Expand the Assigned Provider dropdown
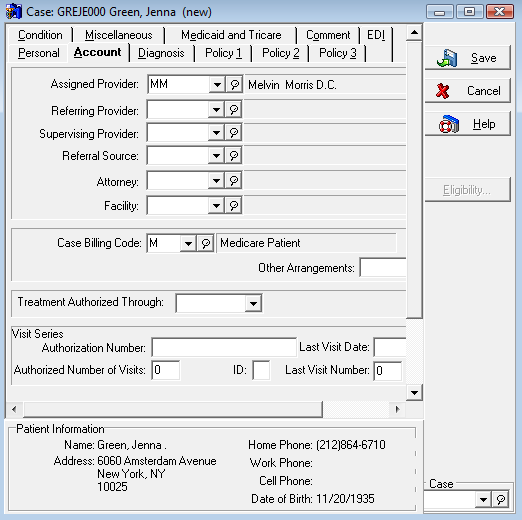 217,84
